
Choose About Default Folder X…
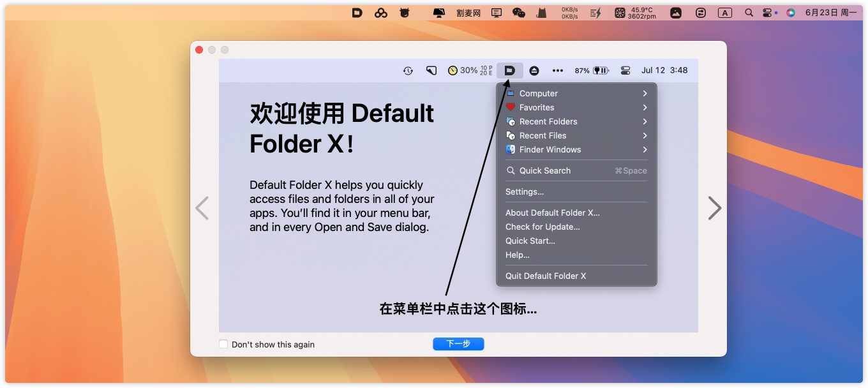pos(576,213)
